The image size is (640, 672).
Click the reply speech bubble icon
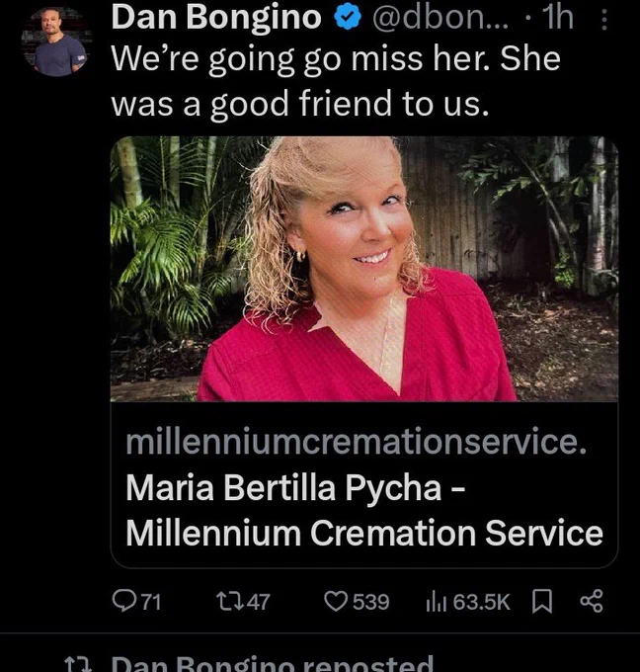123,601
